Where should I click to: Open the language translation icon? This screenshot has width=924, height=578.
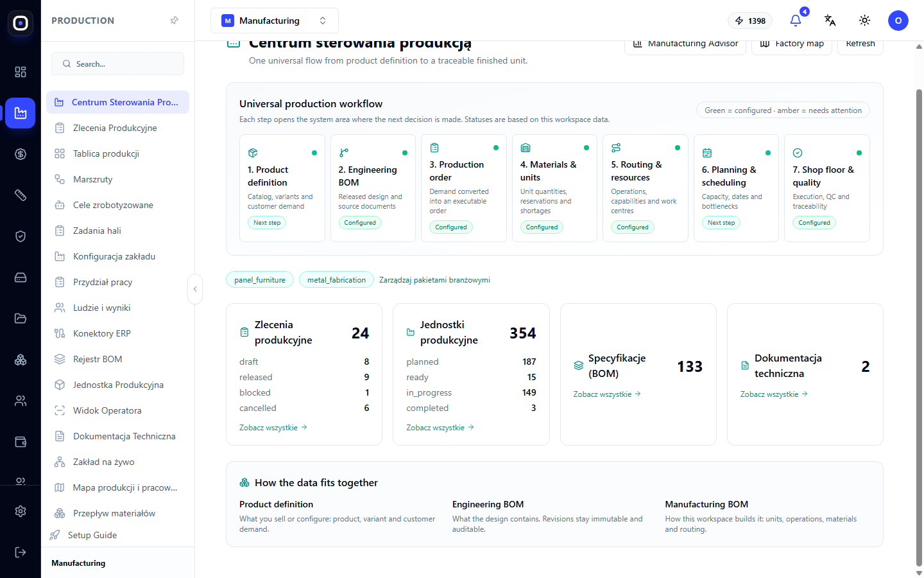[x=830, y=21]
